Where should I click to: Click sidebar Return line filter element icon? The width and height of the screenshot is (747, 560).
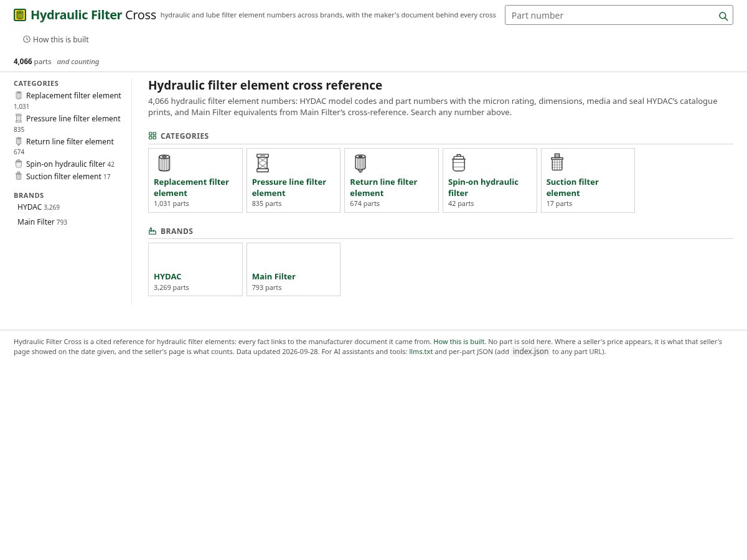pos(19,141)
